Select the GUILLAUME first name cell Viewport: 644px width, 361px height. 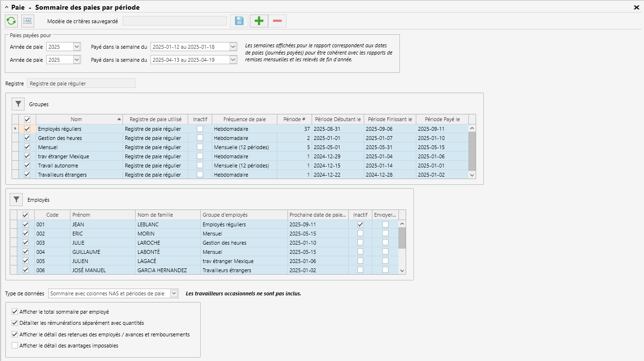[x=103, y=252]
